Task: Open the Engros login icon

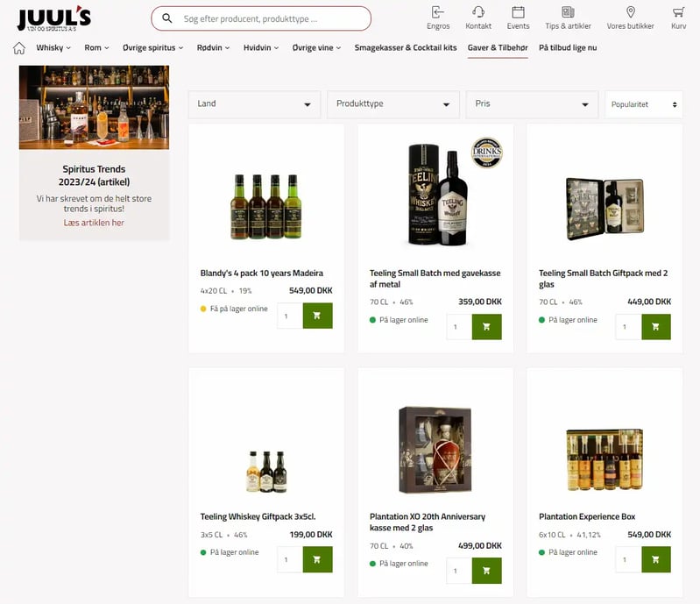Action: pos(438,12)
